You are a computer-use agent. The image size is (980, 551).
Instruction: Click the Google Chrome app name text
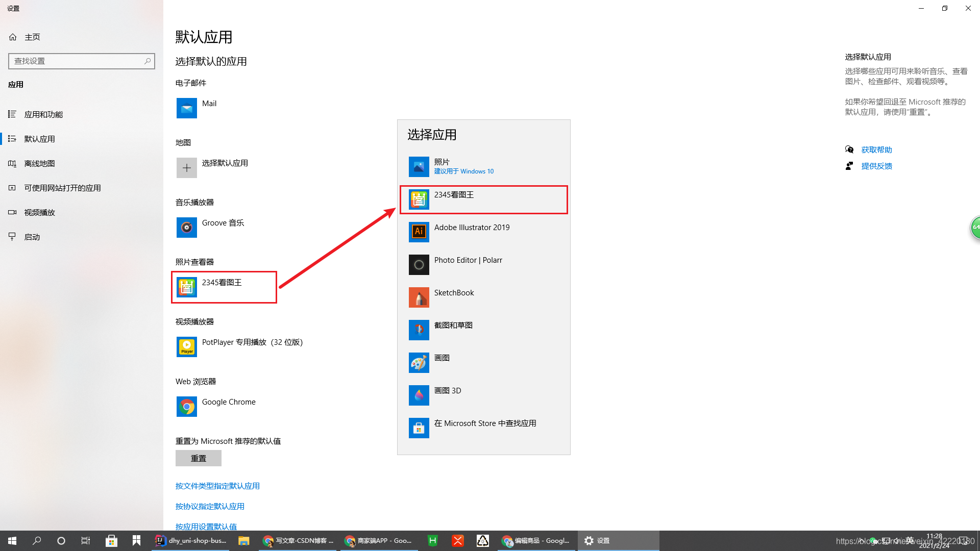click(229, 402)
